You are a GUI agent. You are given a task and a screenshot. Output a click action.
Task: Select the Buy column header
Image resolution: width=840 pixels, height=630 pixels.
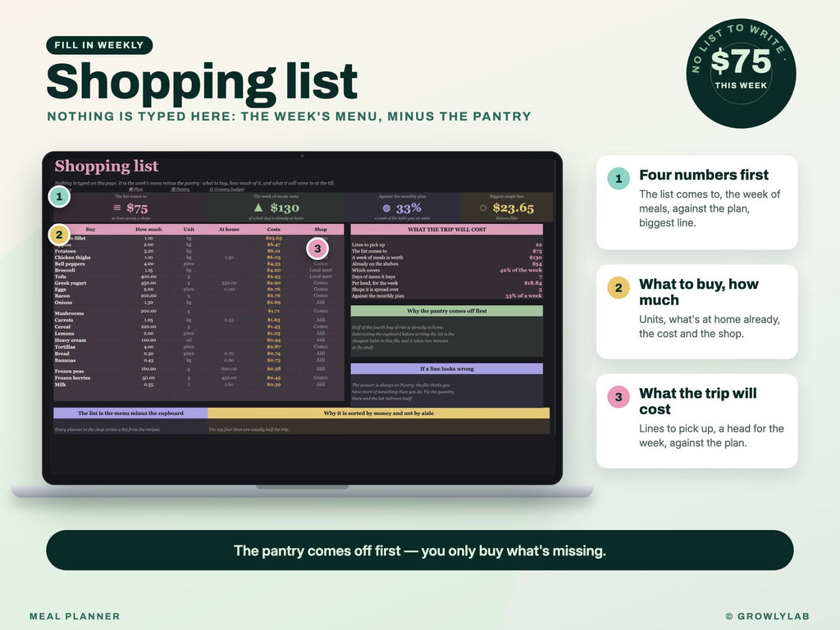coord(90,230)
